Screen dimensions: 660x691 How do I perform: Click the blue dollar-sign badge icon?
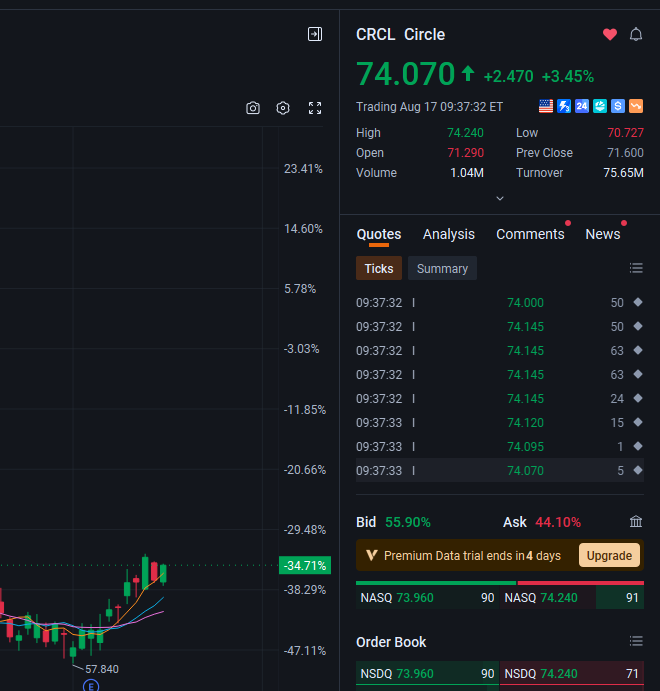[618, 106]
